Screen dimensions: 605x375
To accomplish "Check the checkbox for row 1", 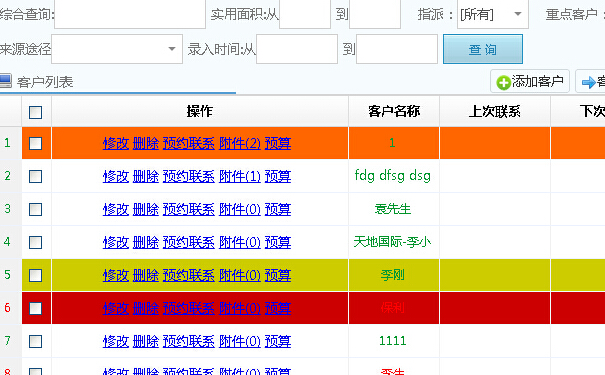I will (35, 144).
